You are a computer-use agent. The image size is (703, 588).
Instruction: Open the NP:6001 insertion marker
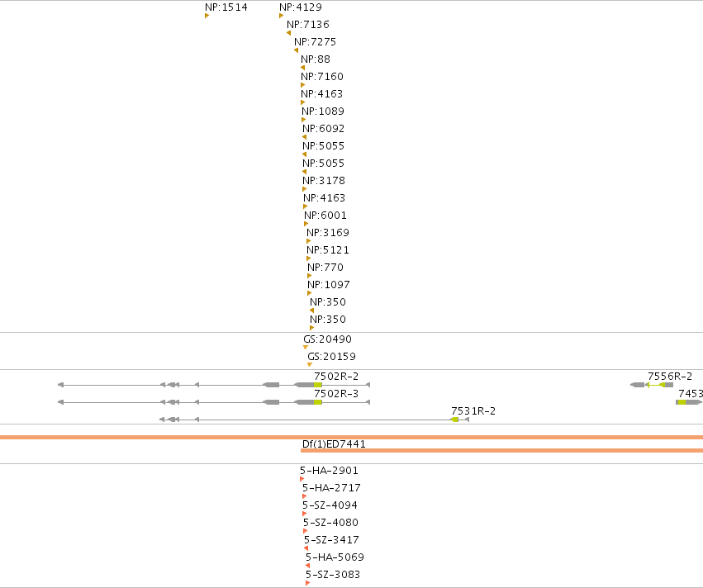click(306, 224)
